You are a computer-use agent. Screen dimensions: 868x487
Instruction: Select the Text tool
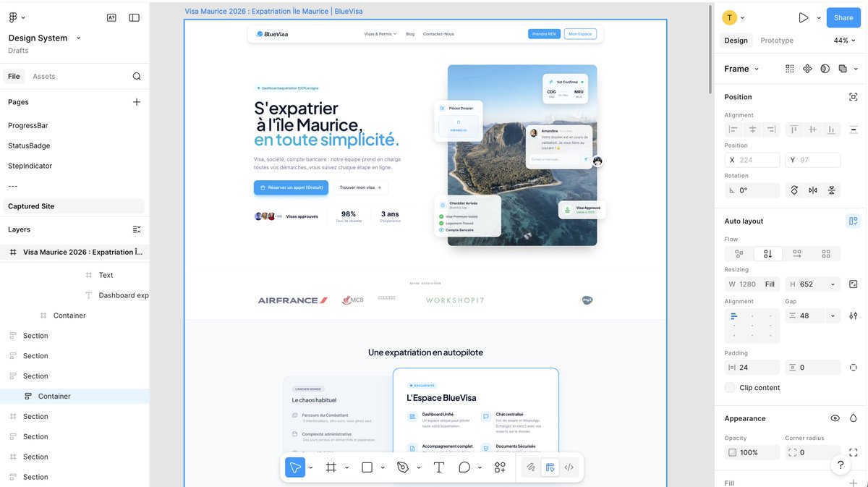(439, 467)
